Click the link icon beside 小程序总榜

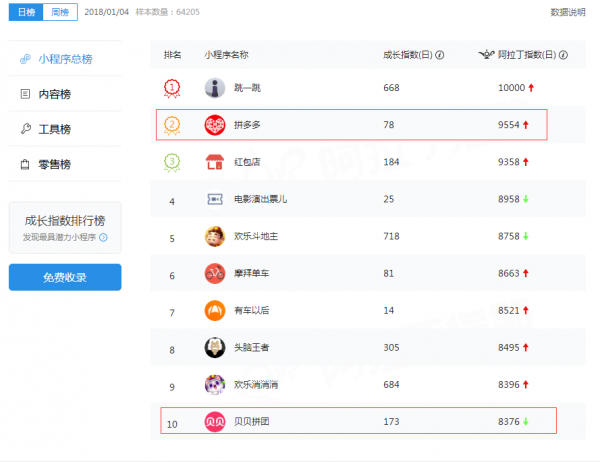click(x=25, y=59)
